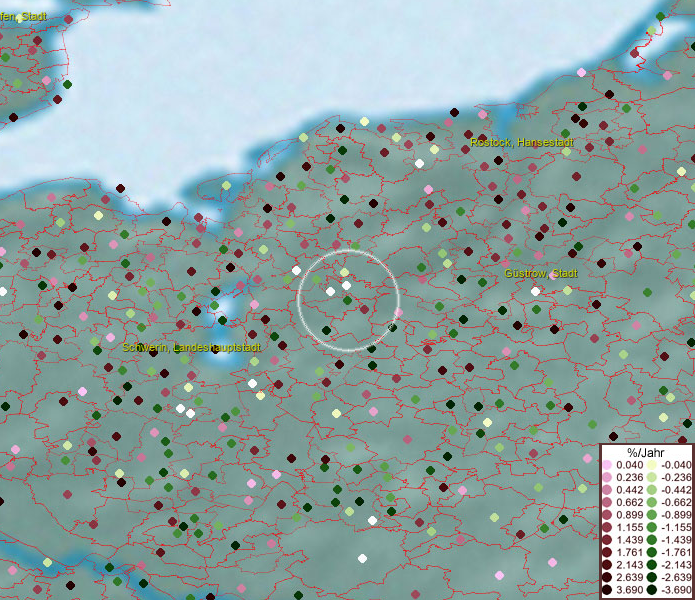Click the Rostock, Hansestadt map label

click(521, 143)
